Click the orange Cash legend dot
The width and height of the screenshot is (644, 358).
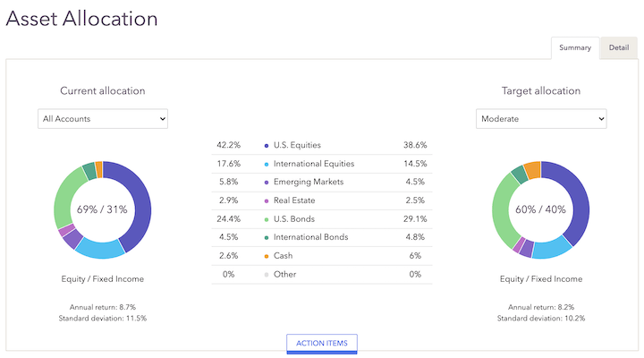click(x=267, y=256)
